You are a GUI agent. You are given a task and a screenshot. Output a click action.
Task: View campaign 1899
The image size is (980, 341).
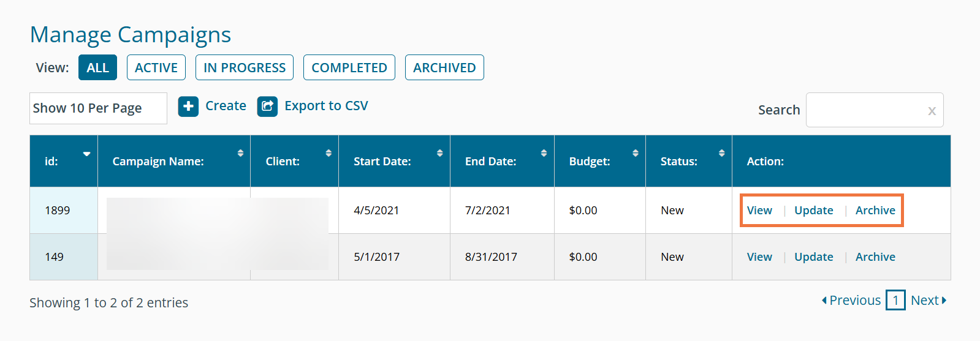coord(759,211)
